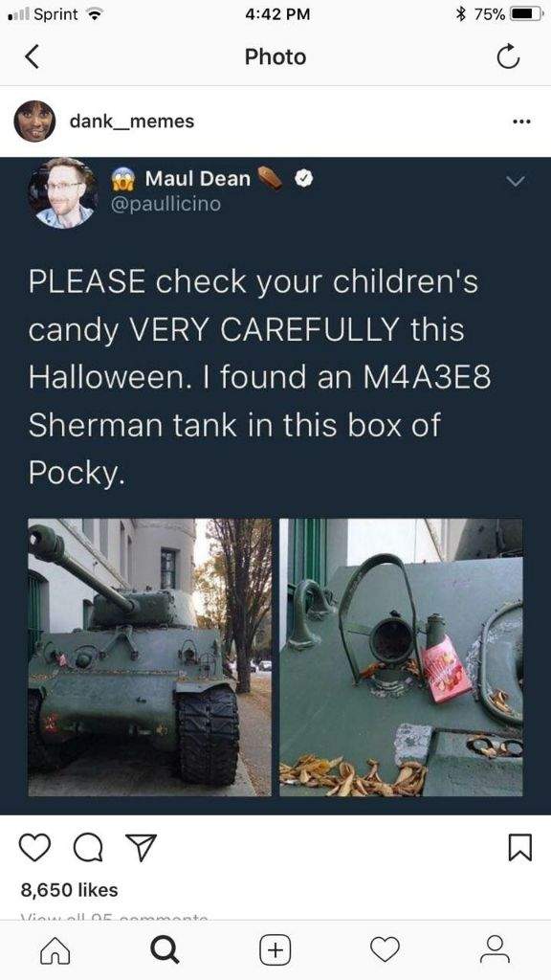Tap the dank_memes profile avatar

[35, 122]
